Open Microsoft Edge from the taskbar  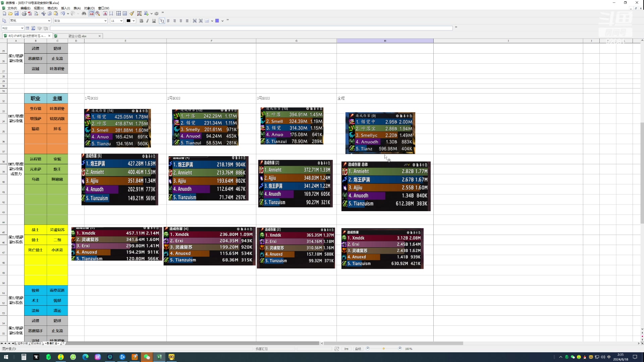[85, 357]
